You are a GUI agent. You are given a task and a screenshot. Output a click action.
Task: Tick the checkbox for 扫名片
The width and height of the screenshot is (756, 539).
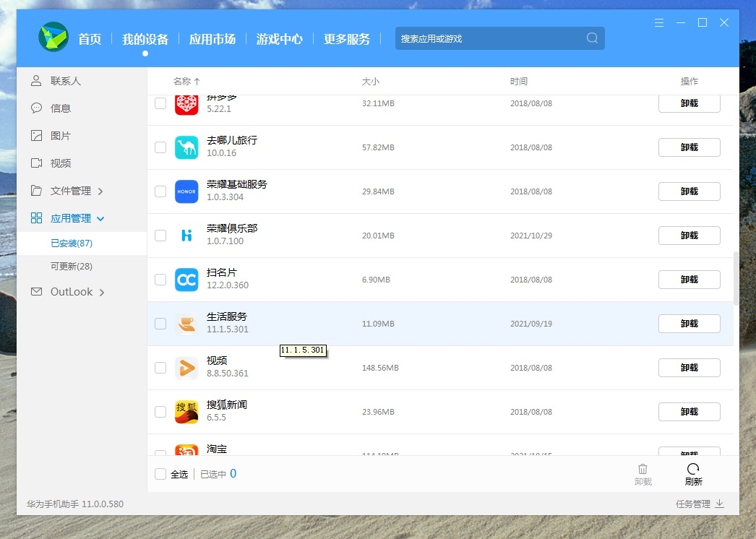click(160, 280)
